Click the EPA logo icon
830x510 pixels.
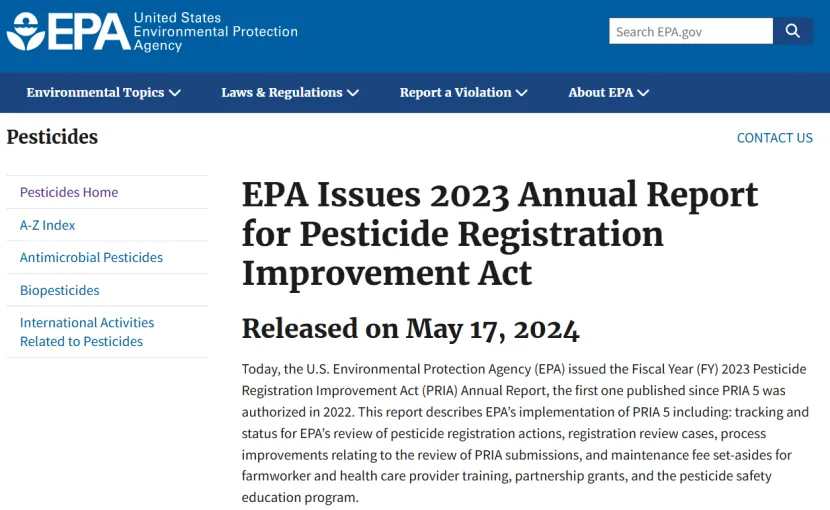tap(25, 32)
